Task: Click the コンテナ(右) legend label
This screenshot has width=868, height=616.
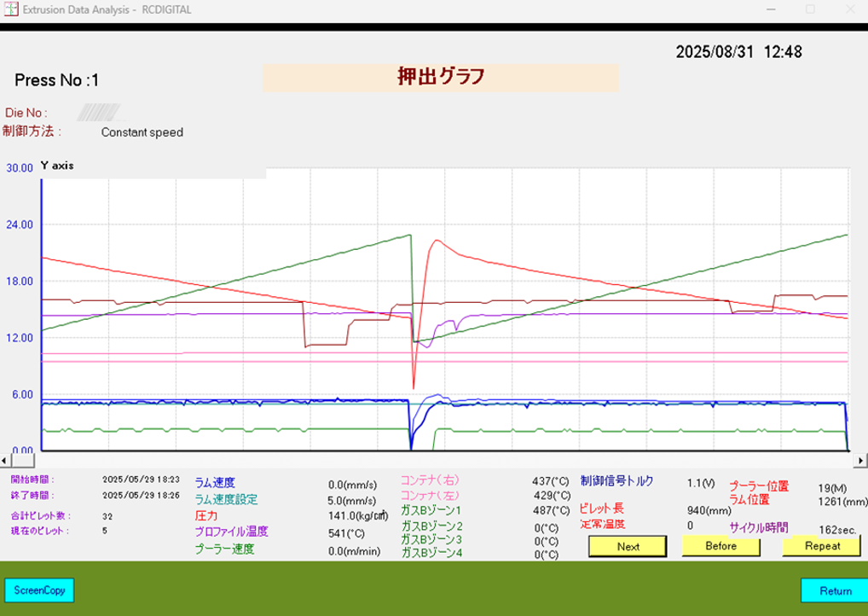Action: 430,480
